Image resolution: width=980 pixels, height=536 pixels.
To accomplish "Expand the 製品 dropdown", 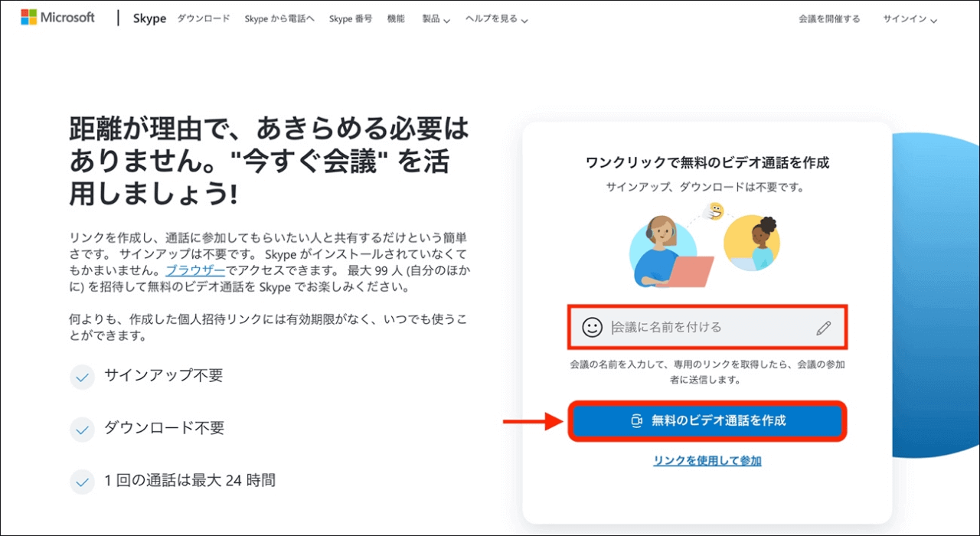I will point(436,19).
